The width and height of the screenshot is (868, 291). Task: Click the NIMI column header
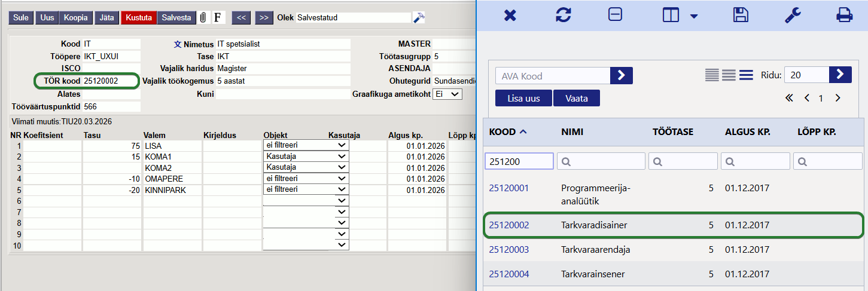click(x=572, y=131)
